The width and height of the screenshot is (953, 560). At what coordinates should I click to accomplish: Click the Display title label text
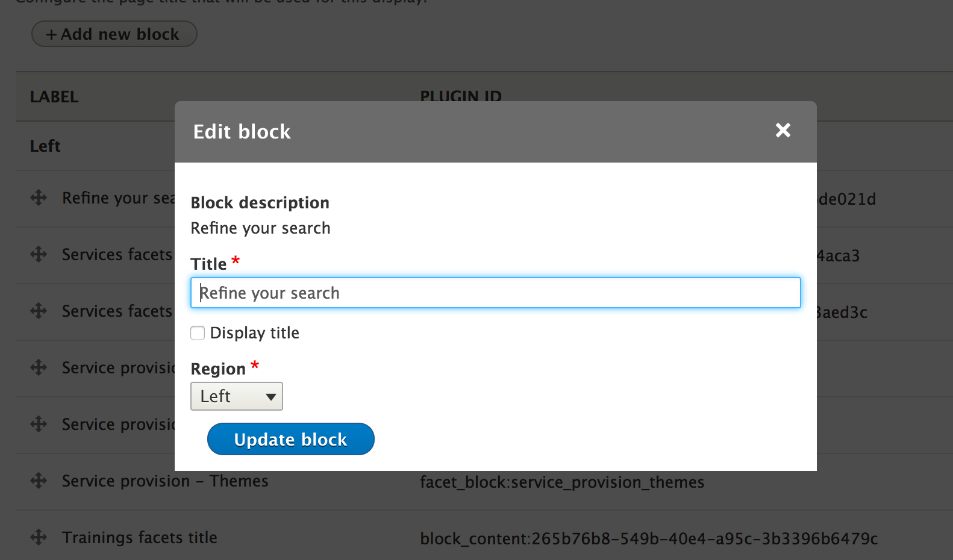(x=254, y=333)
